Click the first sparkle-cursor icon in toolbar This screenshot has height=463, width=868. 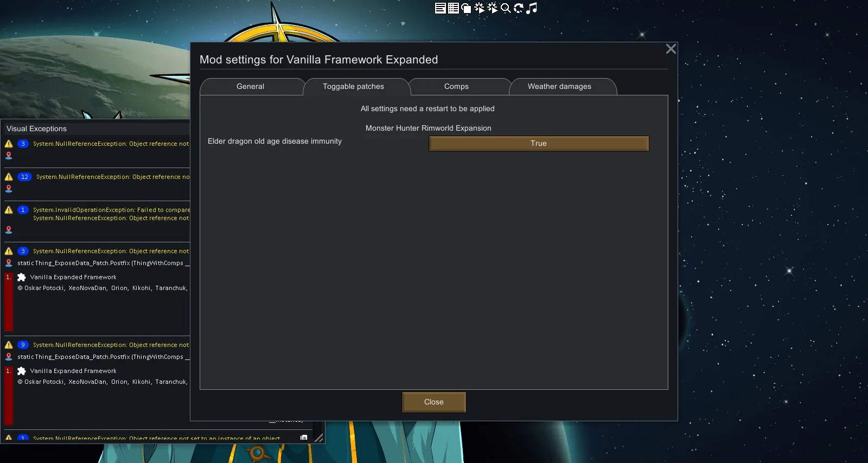[x=479, y=8]
